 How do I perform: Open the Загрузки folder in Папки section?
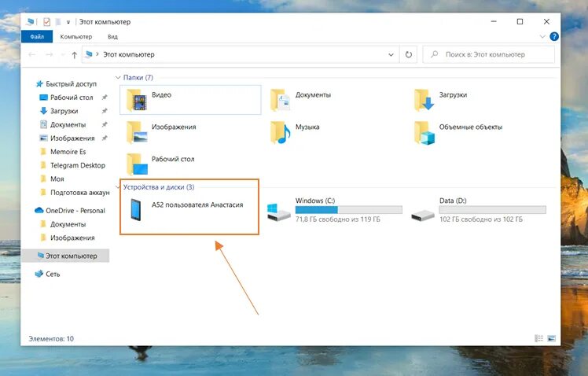point(424,101)
